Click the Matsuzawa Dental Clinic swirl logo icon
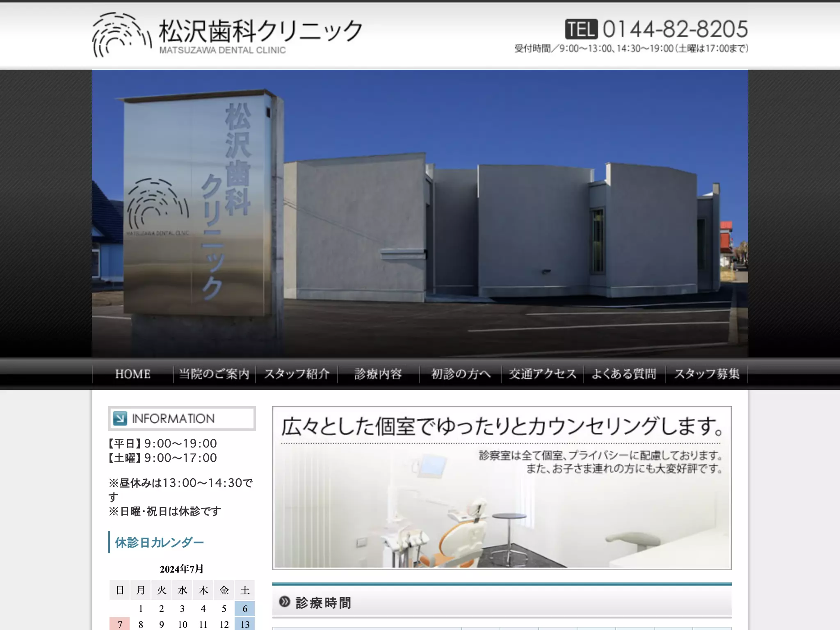Image resolution: width=840 pixels, height=630 pixels. tap(121, 35)
